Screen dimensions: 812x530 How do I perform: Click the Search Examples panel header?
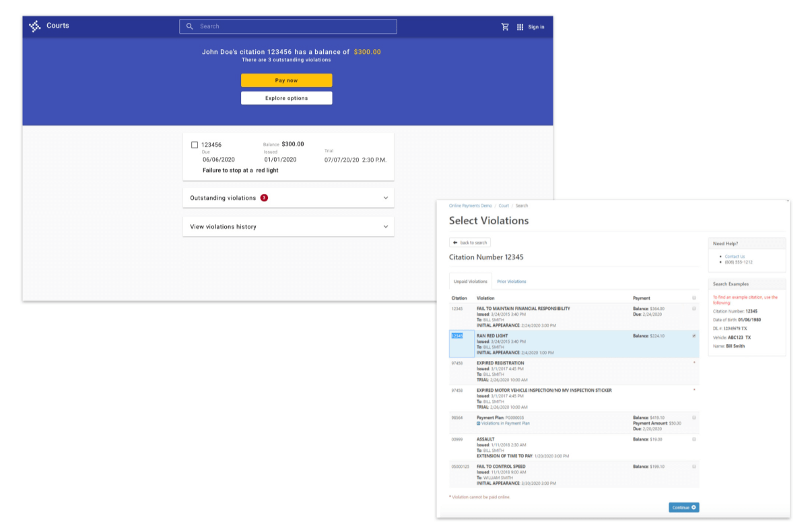[x=747, y=284]
